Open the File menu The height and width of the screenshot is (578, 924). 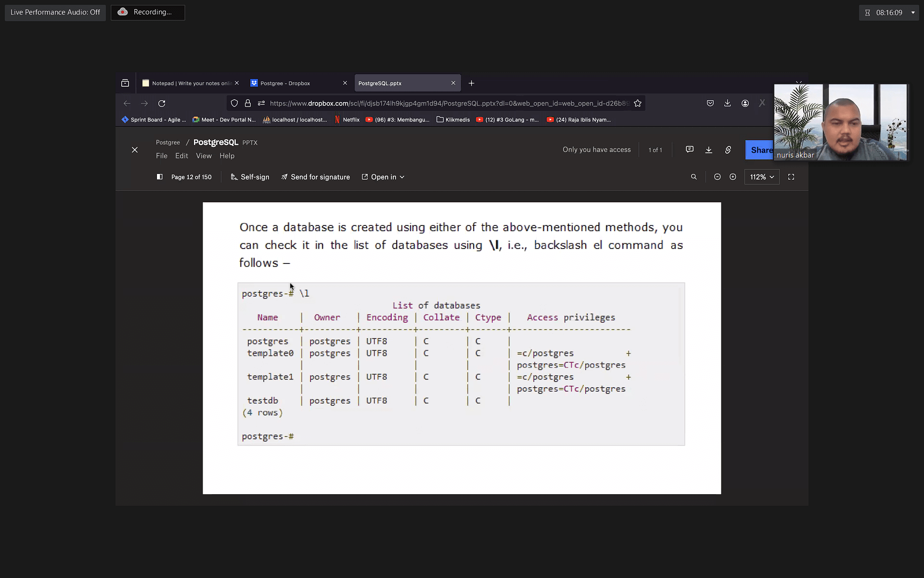(x=162, y=156)
